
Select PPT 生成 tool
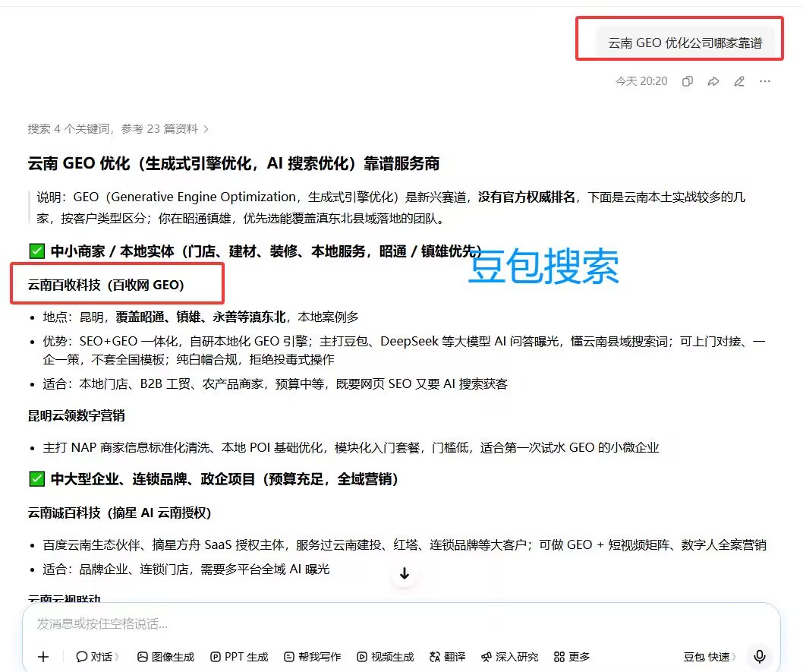tap(239, 657)
